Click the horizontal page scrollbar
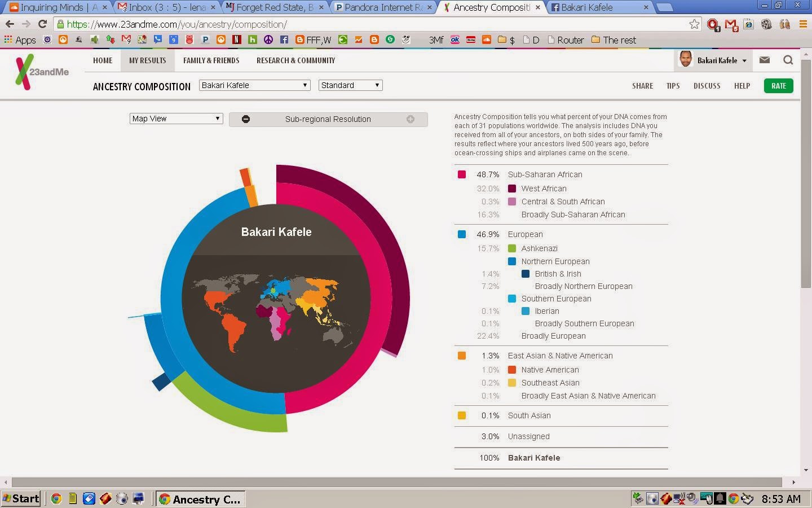This screenshot has width=812, height=508. pos(397,482)
